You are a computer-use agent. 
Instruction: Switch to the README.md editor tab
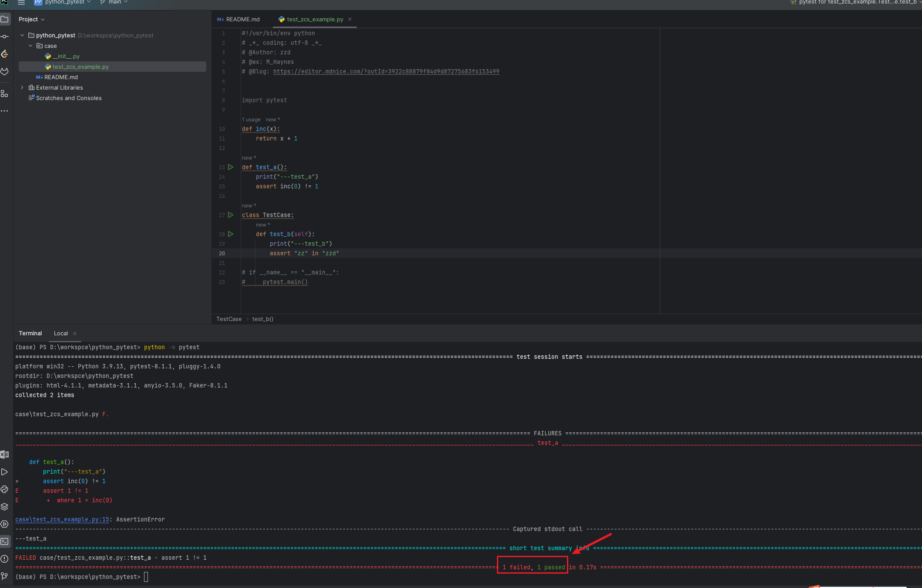click(x=238, y=19)
